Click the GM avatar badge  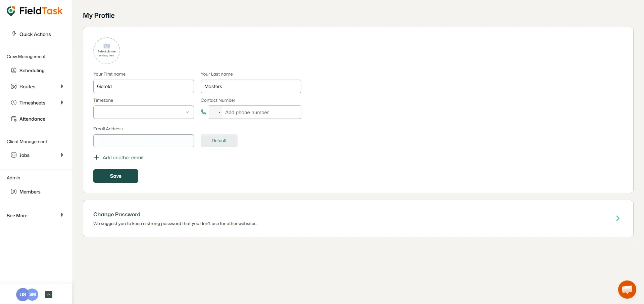tap(33, 295)
